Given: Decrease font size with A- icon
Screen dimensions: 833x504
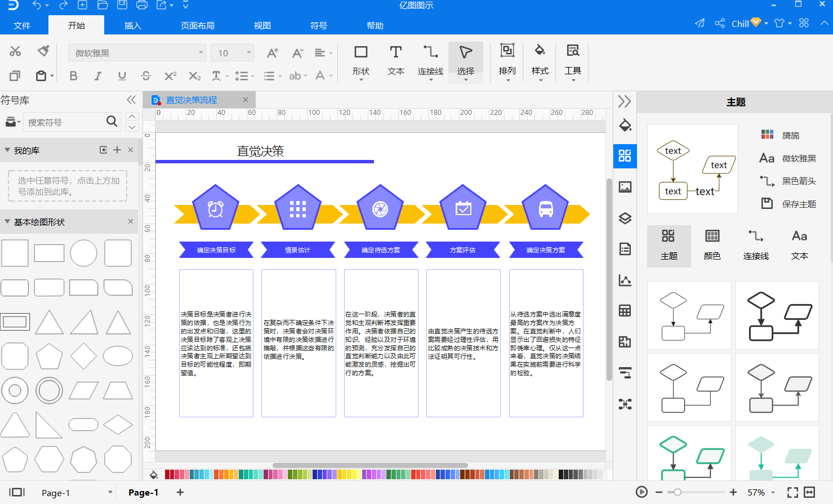Looking at the screenshot, I should click(x=298, y=53).
